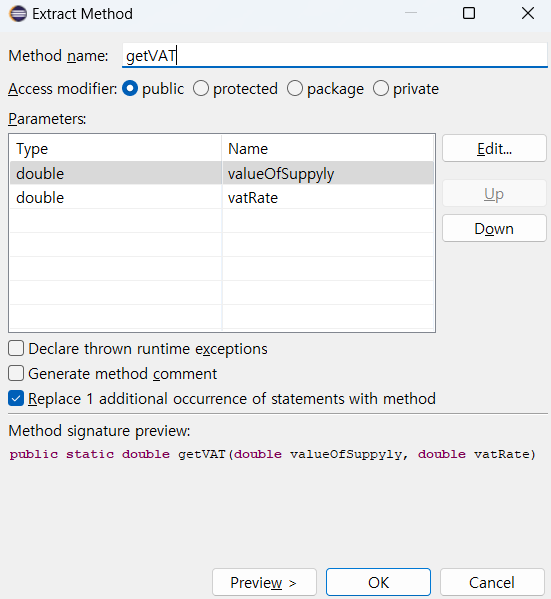Click the double type cell for valueOfSuppyly
The height and width of the screenshot is (599, 551).
[116, 174]
